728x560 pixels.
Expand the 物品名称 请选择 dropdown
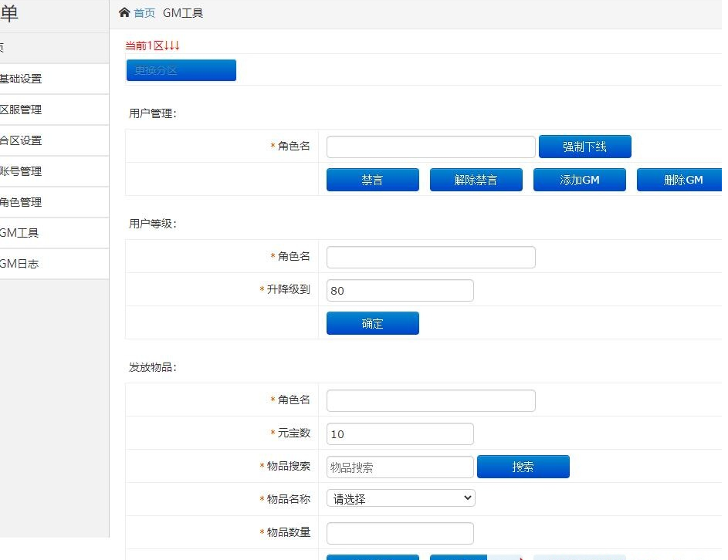[401, 498]
